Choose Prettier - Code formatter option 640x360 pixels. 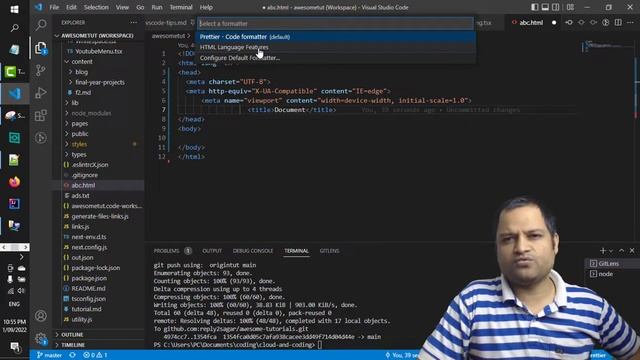pyautogui.click(x=336, y=37)
